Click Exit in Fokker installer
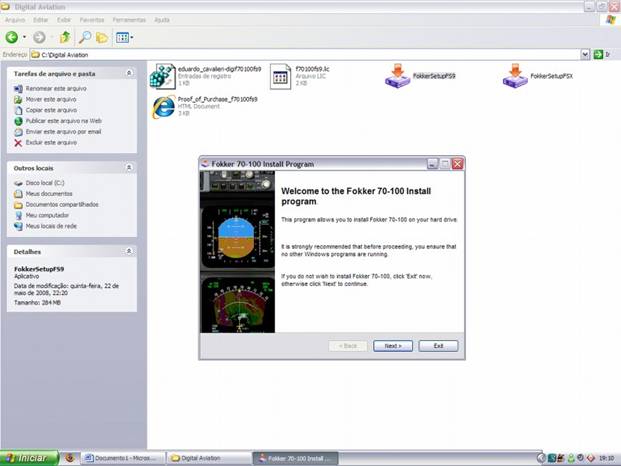This screenshot has height=466, width=621. (438, 346)
